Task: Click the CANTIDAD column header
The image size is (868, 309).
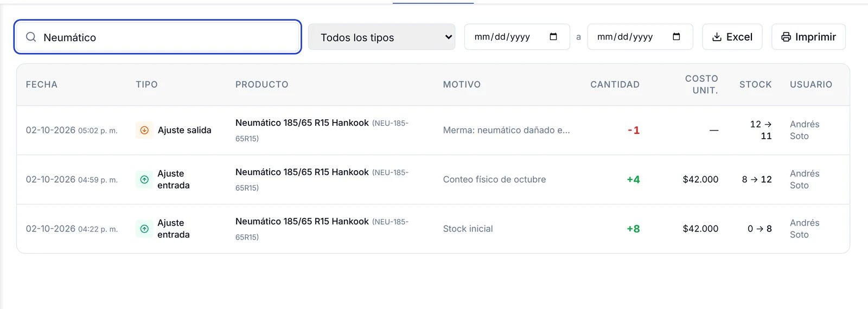Action: (615, 85)
